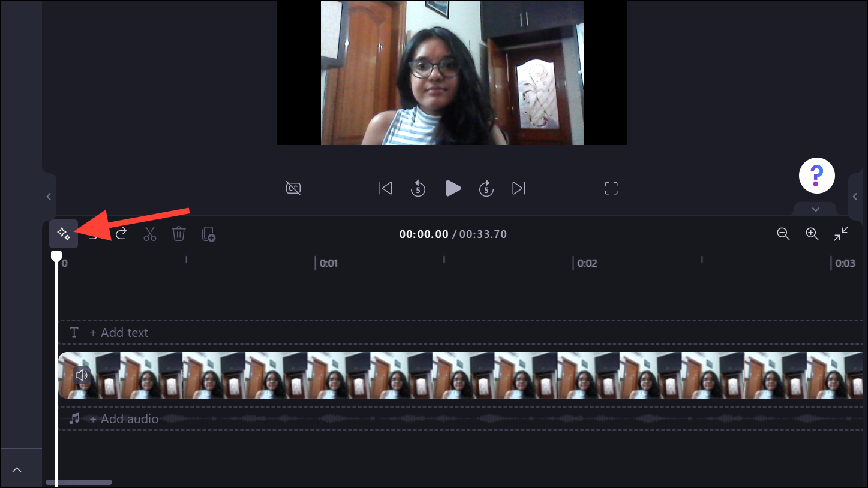Expand the right property panel
The height and width of the screenshot is (488, 868).
coord(855,197)
